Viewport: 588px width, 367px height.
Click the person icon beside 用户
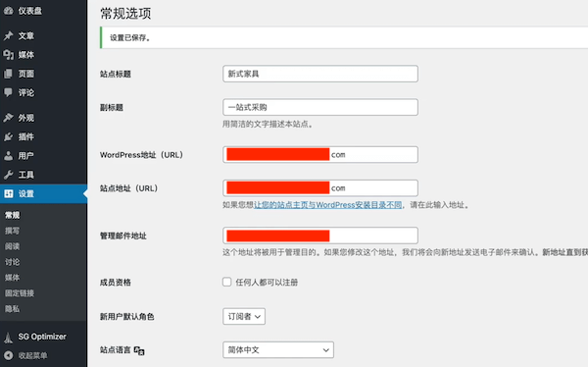8,155
